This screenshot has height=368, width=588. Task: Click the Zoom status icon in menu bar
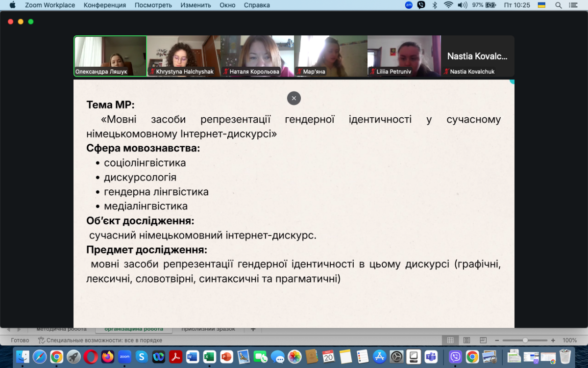[x=409, y=5]
